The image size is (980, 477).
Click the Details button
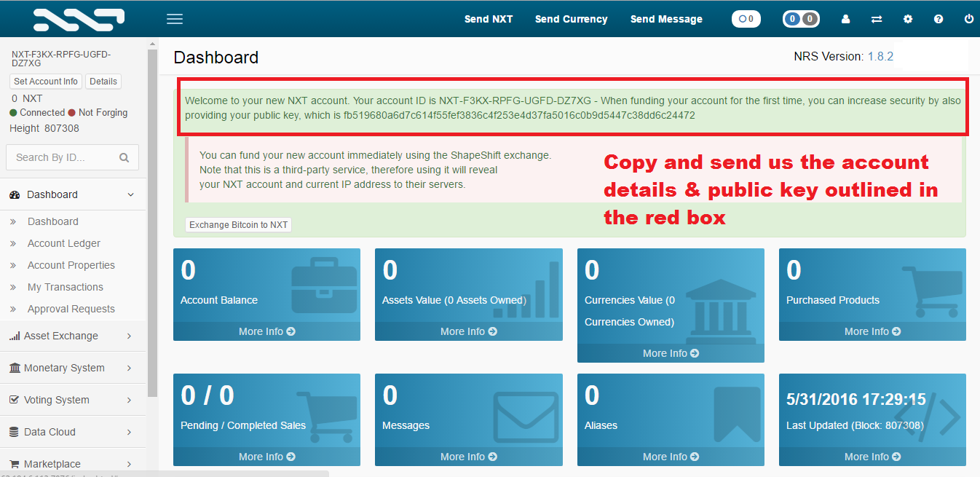103,82
